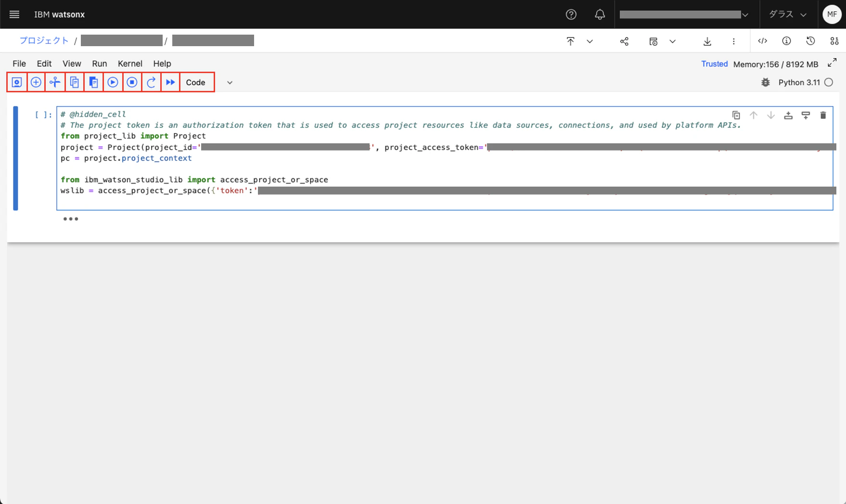The width and height of the screenshot is (846, 504).
Task: Expand the chevron beside the job icon
Action: (x=672, y=41)
